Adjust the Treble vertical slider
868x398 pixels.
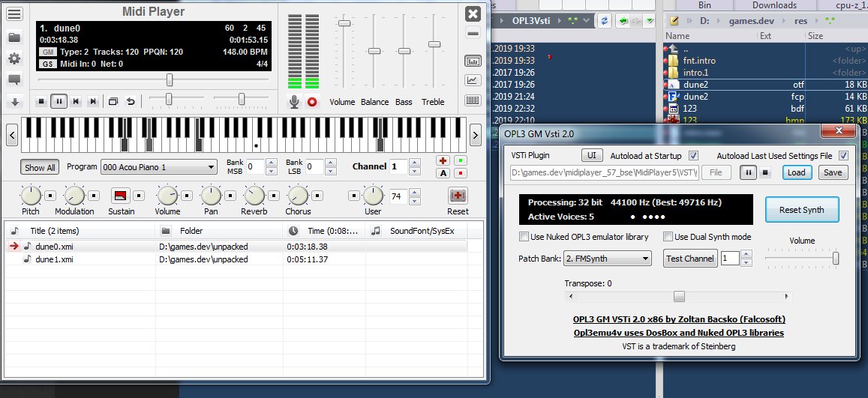click(x=434, y=43)
